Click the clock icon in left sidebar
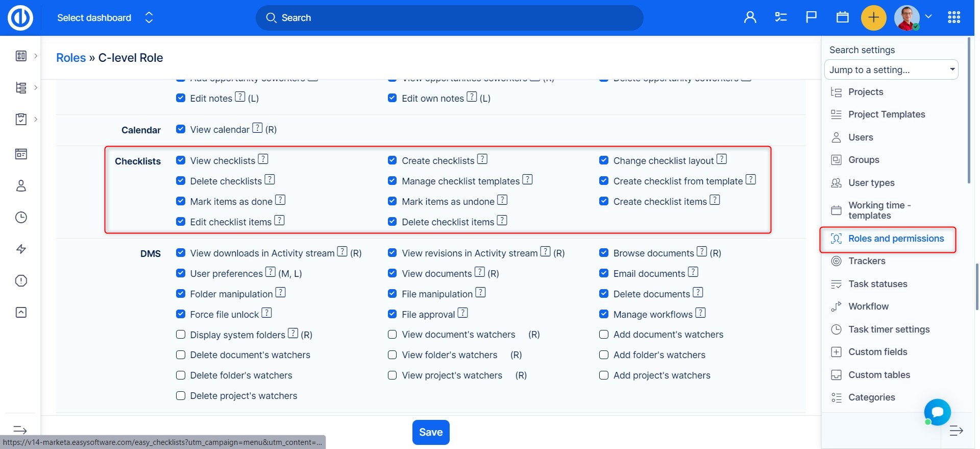 (21, 218)
